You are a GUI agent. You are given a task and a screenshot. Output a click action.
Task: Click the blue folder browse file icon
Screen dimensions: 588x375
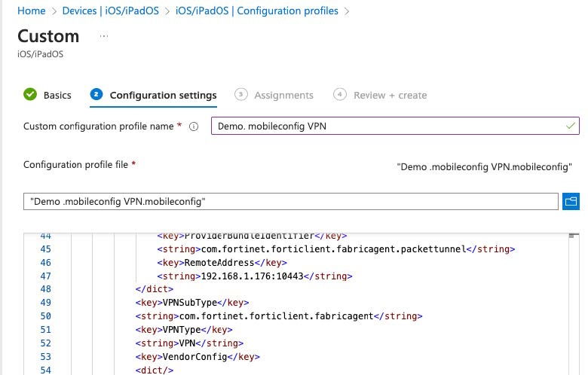[x=571, y=202]
